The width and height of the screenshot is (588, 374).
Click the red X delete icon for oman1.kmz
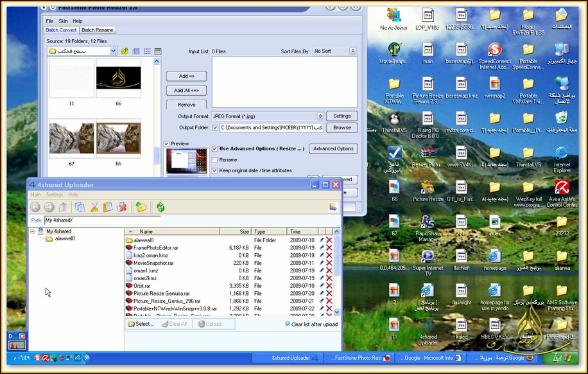pos(329,271)
